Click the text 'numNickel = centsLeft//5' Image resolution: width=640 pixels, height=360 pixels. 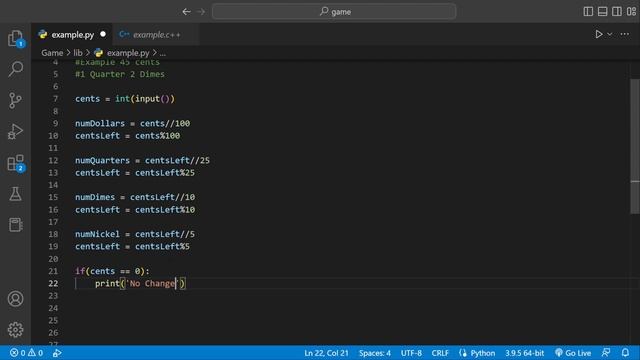[135, 234]
